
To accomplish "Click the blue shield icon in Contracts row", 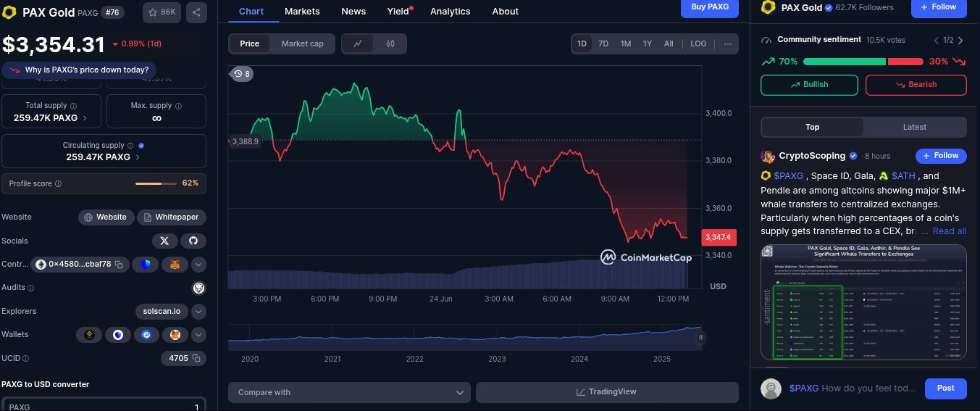I will 146,265.
